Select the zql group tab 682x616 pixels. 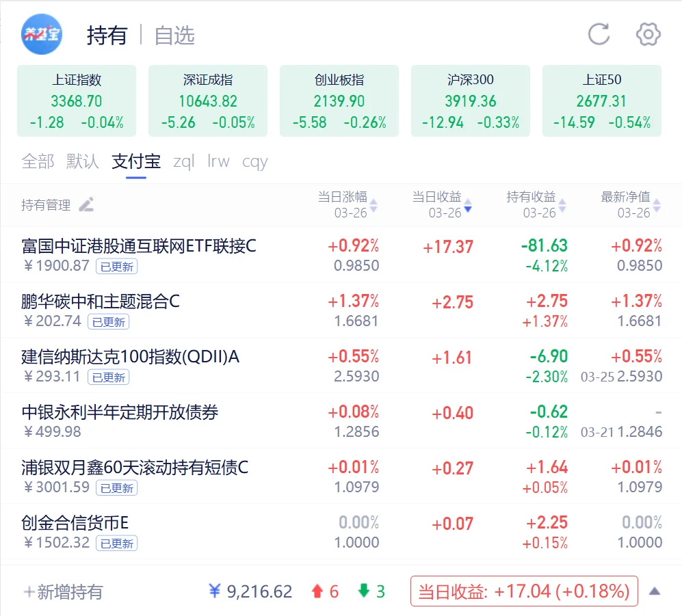(x=183, y=161)
